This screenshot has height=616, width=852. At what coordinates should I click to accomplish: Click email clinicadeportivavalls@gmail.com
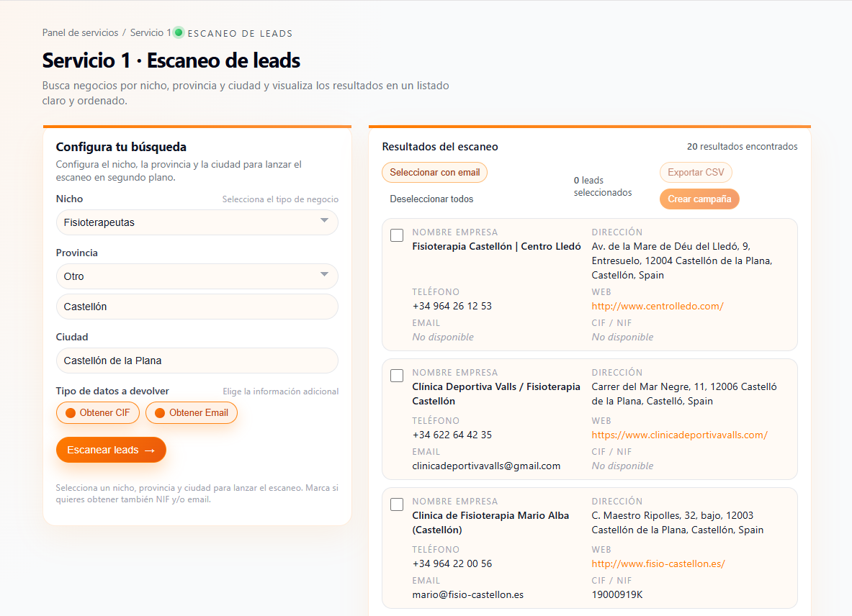(x=486, y=466)
